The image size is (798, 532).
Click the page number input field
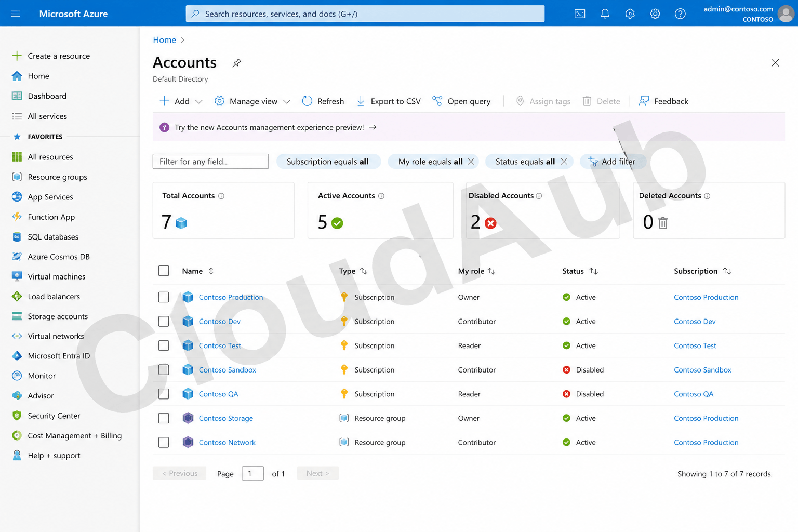point(252,473)
